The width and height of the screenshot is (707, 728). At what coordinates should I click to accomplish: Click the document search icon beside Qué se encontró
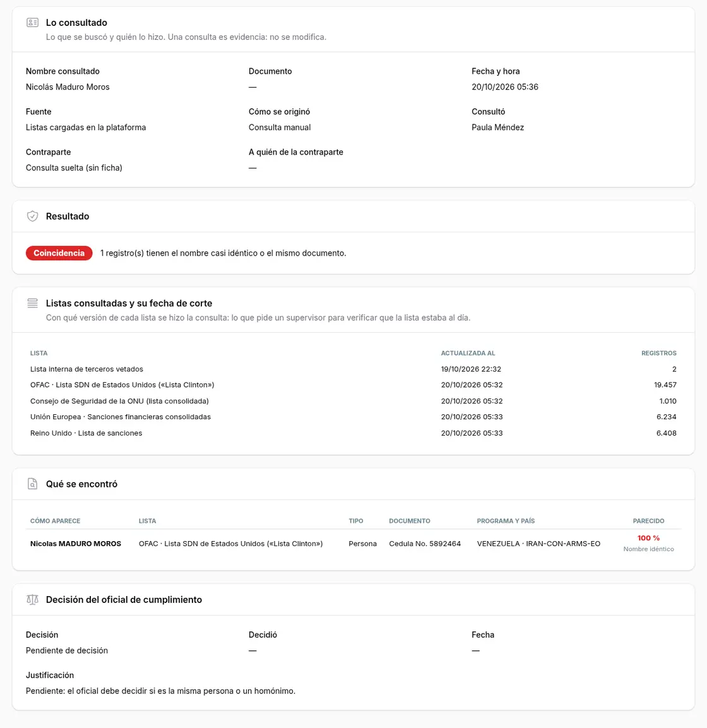pyautogui.click(x=32, y=484)
